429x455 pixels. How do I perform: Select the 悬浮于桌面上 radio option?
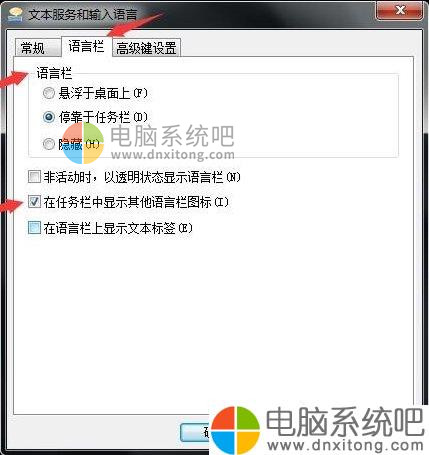pos(49,93)
